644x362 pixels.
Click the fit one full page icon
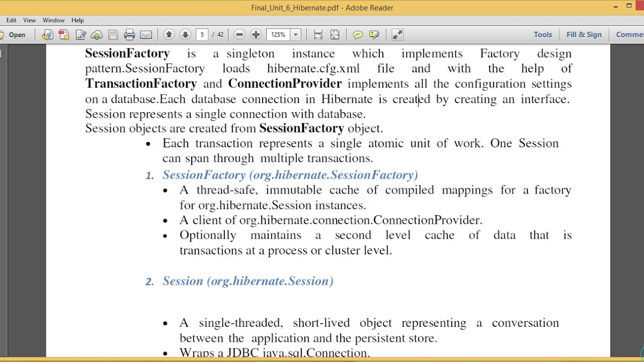click(335, 35)
